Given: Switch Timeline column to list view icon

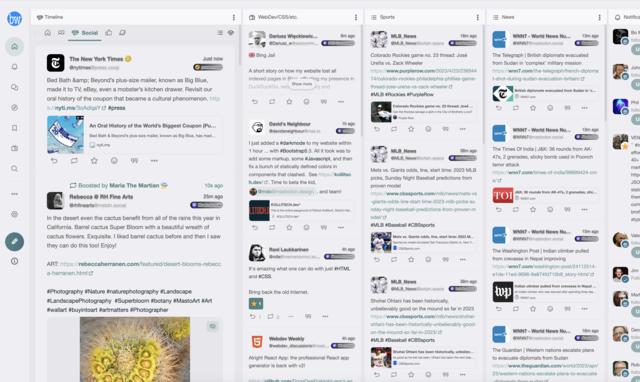Looking at the screenshot, I should point(220,33).
